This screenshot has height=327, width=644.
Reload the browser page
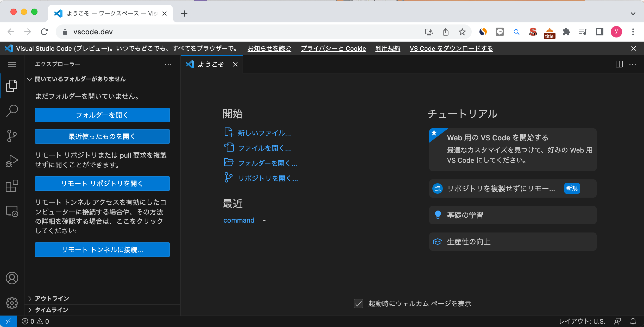click(45, 32)
